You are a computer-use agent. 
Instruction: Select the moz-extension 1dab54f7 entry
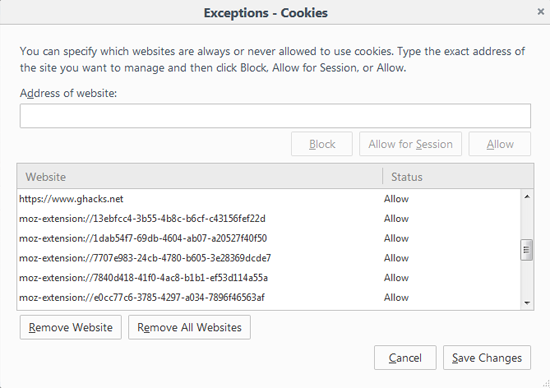(x=269, y=238)
